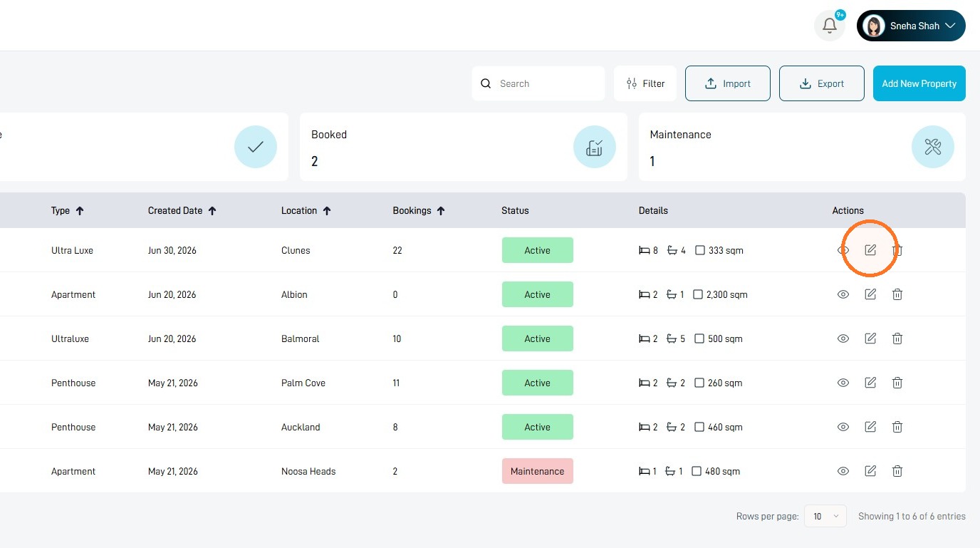Delete the Palm Cove property
Viewport: 980px width, 548px height.
pyautogui.click(x=897, y=383)
